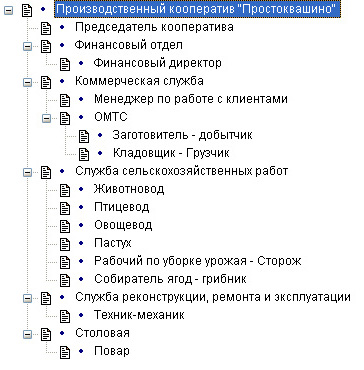This screenshot has height=370, width=364.
Task: Select Собиратель ягод - грибник item
Action: click(170, 279)
